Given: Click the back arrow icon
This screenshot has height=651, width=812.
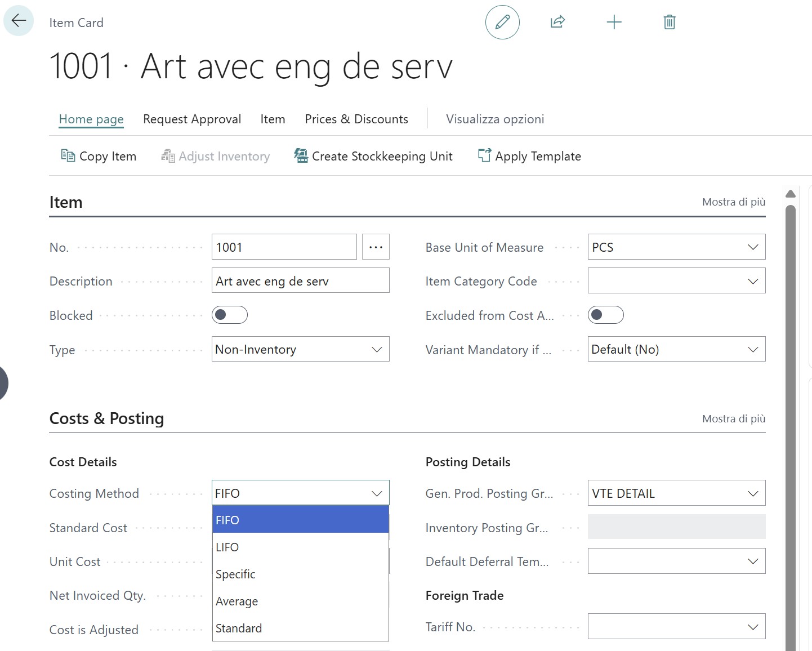Looking at the screenshot, I should coord(19,21).
